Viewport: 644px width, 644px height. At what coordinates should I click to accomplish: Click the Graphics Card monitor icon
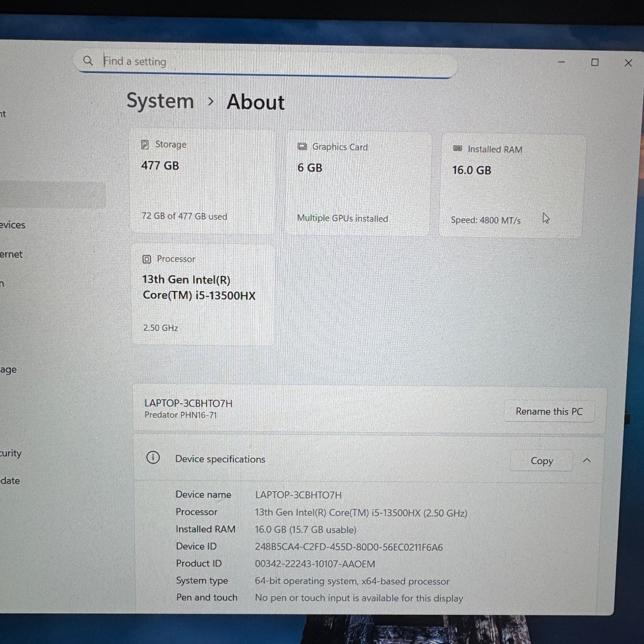point(302,147)
